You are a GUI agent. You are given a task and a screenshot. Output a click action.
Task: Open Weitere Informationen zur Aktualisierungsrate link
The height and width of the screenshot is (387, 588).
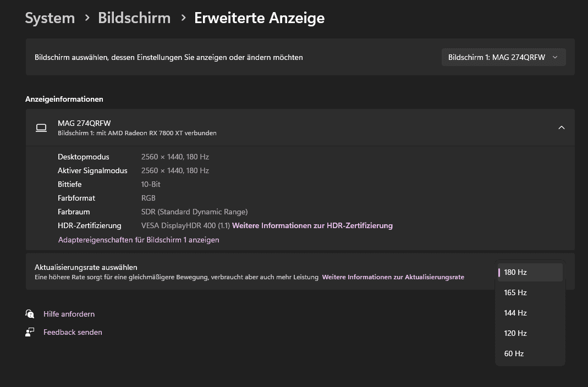tap(393, 277)
